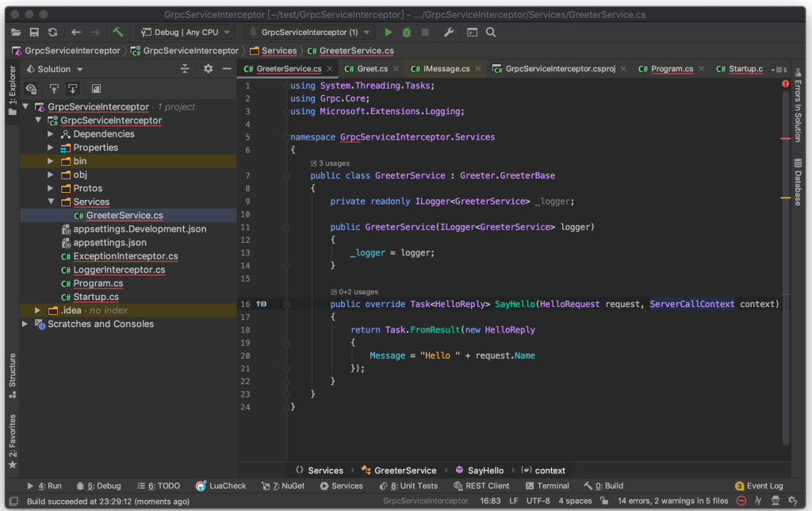The image size is (812, 511).
Task: Expand the Properties folder
Action: tap(50, 148)
